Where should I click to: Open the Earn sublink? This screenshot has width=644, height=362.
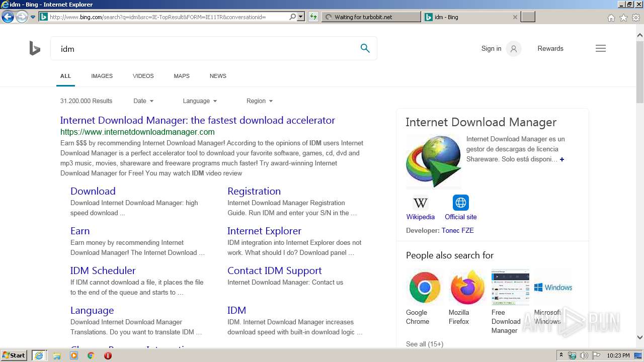click(80, 231)
